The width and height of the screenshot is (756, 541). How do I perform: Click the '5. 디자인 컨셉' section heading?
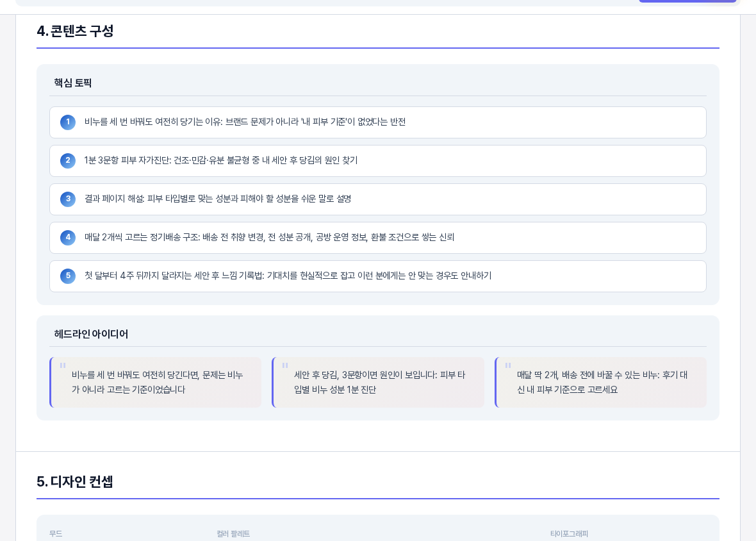click(x=75, y=481)
